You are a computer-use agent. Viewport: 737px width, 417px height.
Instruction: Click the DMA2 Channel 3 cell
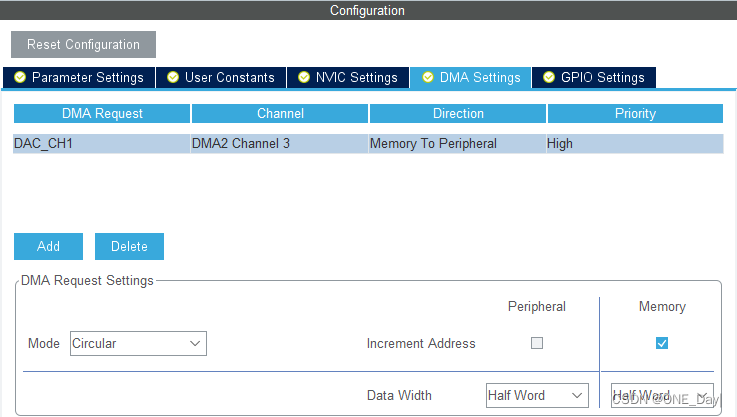278,143
